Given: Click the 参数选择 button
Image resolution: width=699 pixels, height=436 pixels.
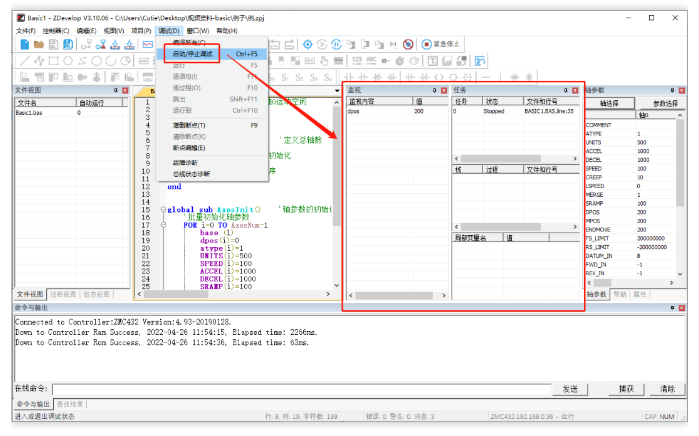Looking at the screenshot, I should (x=665, y=103).
